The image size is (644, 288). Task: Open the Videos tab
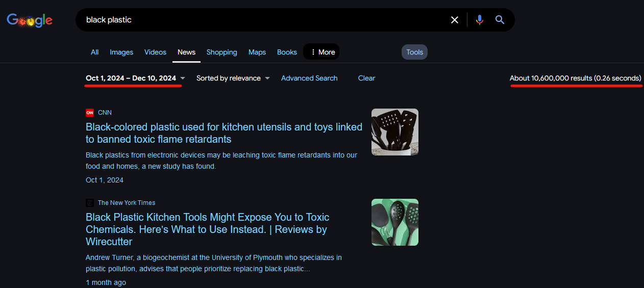[x=155, y=52]
